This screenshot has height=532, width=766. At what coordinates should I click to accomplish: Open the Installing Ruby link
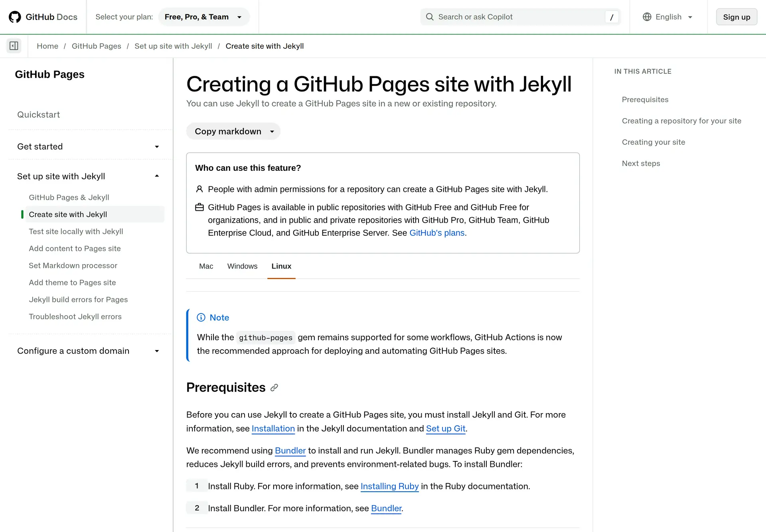point(389,486)
